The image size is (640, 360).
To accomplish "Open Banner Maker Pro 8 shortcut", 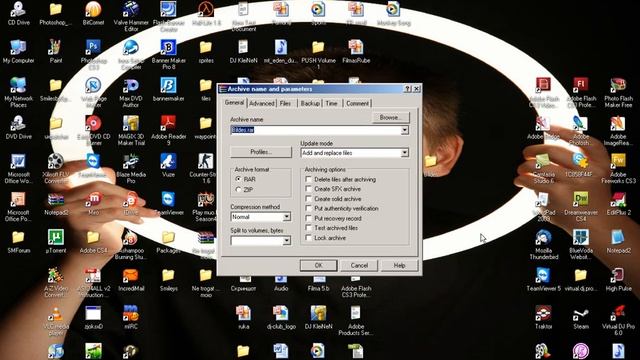I will click(x=169, y=54).
